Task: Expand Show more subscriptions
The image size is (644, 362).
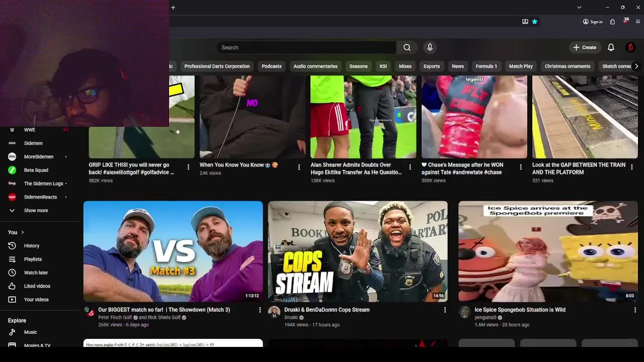Action: [x=36, y=211]
